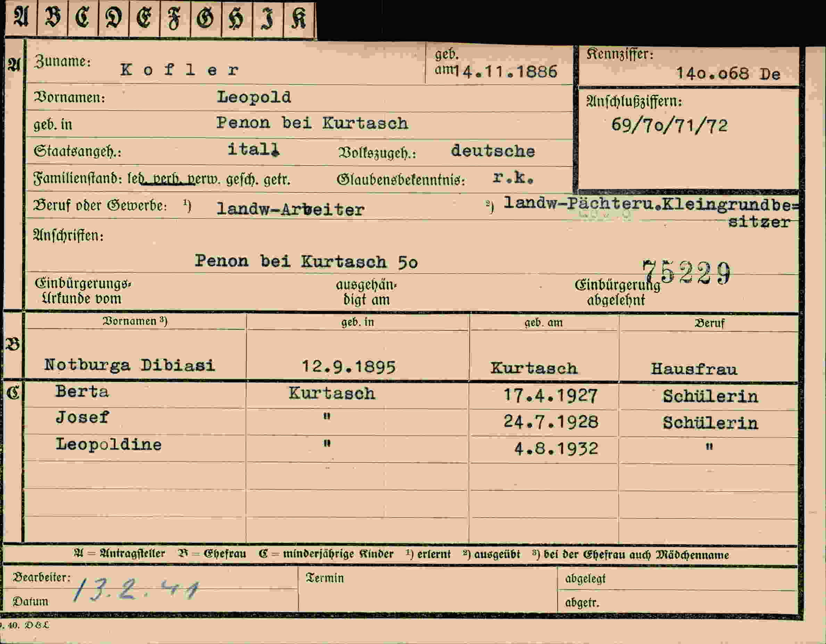Click the index tab letter F
The width and height of the screenshot is (826, 644).
click(x=174, y=19)
